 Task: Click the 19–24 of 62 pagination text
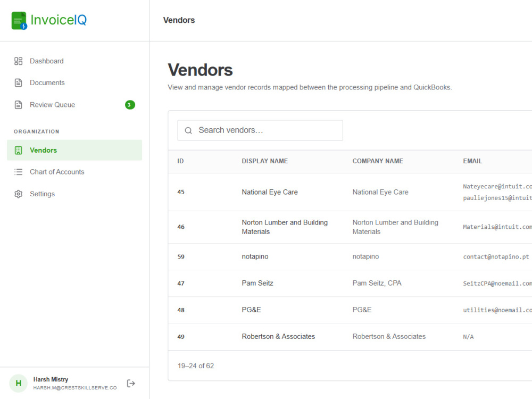point(195,366)
